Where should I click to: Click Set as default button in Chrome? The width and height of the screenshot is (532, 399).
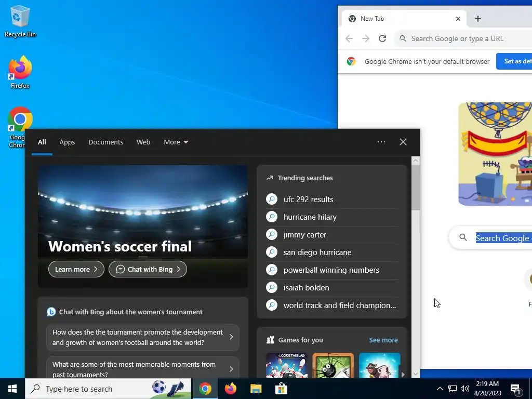[514, 61]
